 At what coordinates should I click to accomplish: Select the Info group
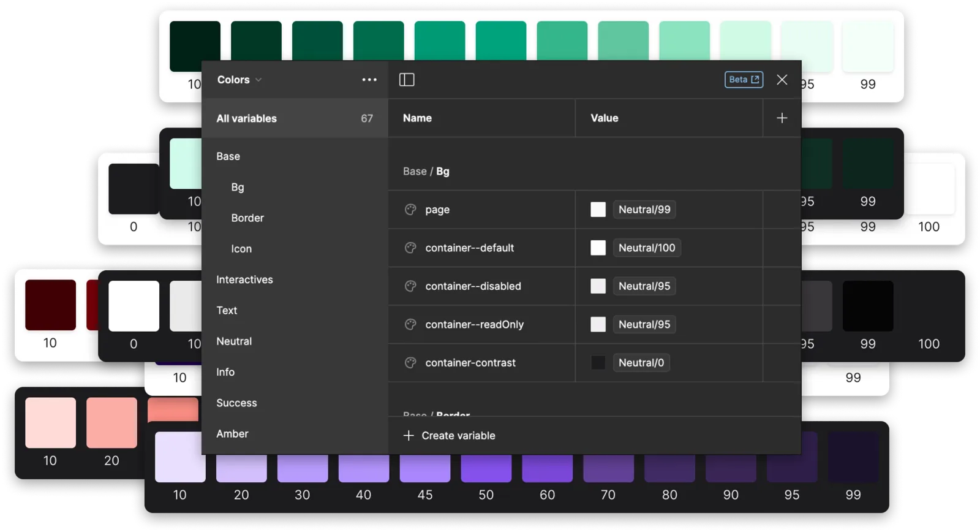pos(225,372)
